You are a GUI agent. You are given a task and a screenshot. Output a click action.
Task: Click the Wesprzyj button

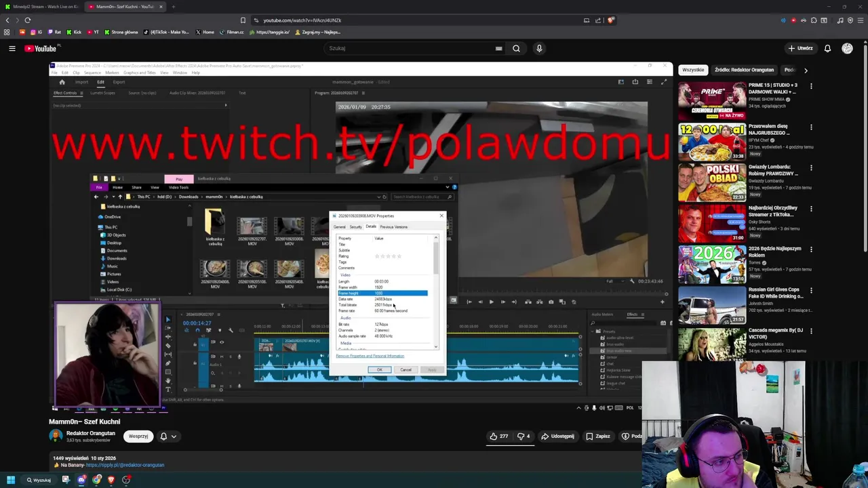click(x=138, y=436)
